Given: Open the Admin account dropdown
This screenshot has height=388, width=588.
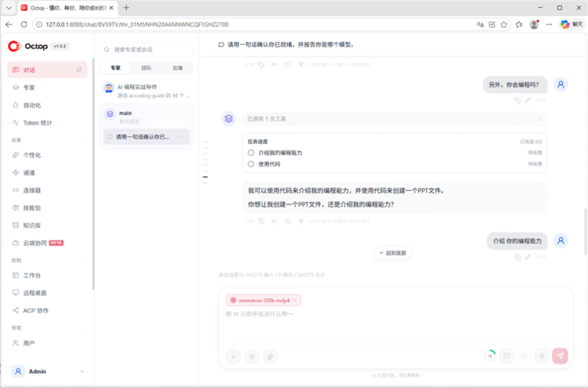Looking at the screenshot, I should [x=48, y=371].
